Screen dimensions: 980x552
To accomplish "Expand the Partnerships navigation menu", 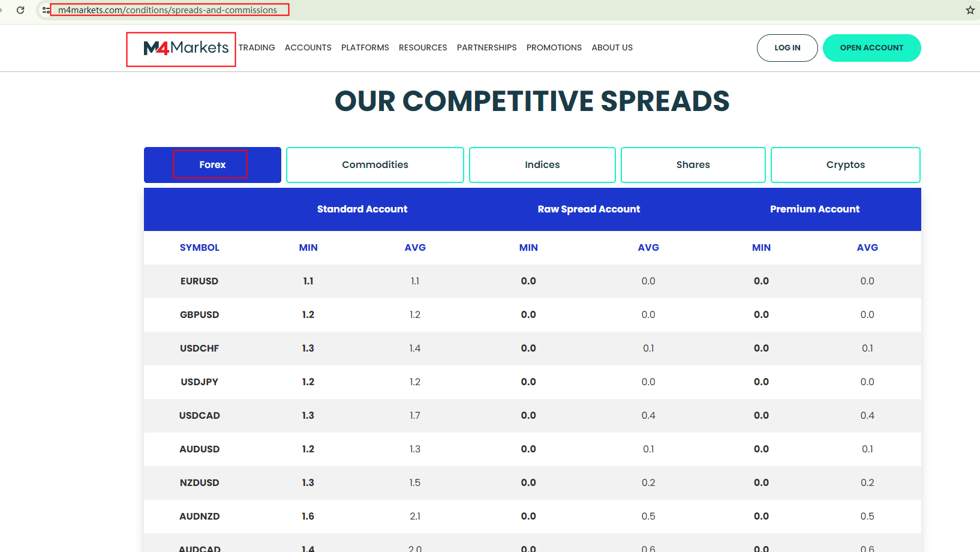I will click(x=486, y=48).
